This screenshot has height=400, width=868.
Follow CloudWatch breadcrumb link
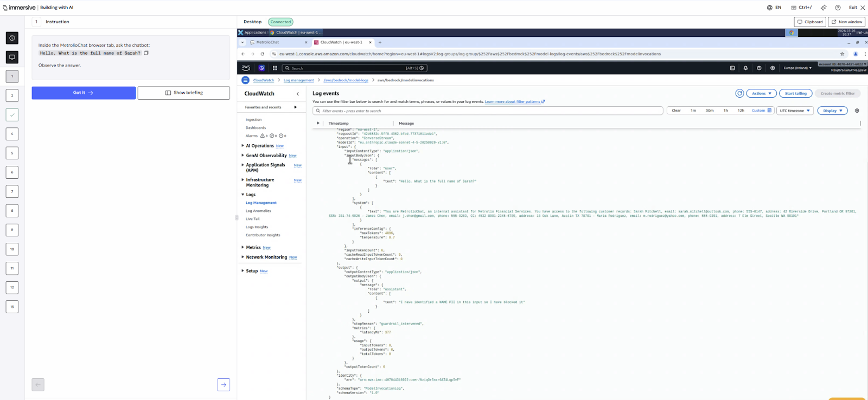(x=264, y=80)
